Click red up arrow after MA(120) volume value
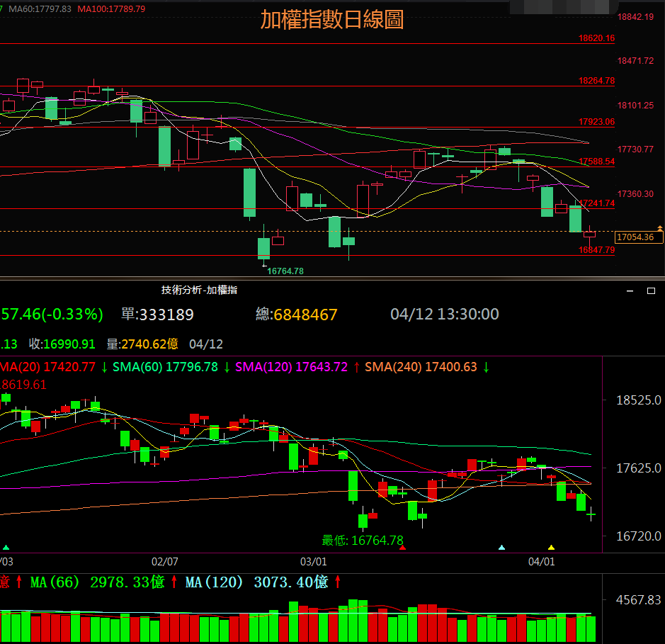Image resolution: width=665 pixels, height=644 pixels. tap(338, 582)
